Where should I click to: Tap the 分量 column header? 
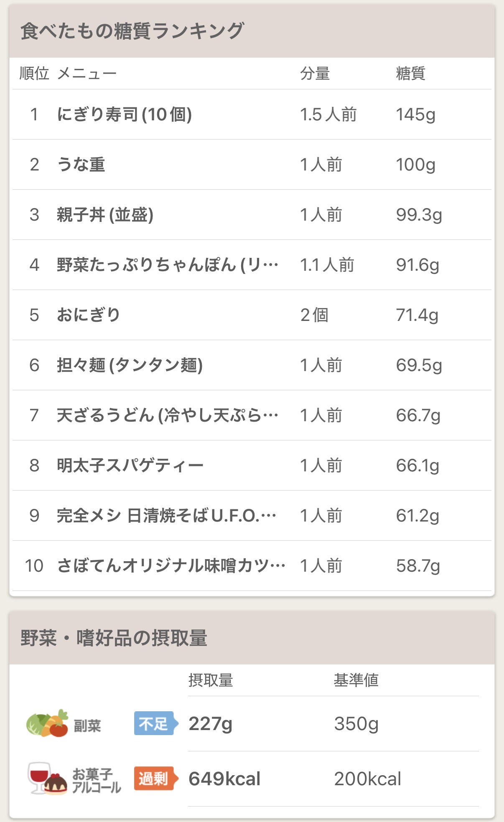[x=315, y=74]
